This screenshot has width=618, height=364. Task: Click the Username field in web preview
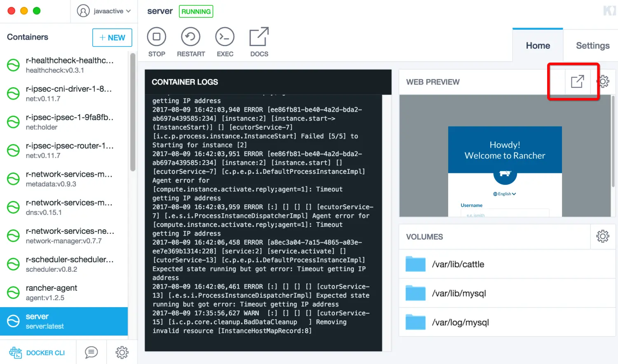(505, 213)
